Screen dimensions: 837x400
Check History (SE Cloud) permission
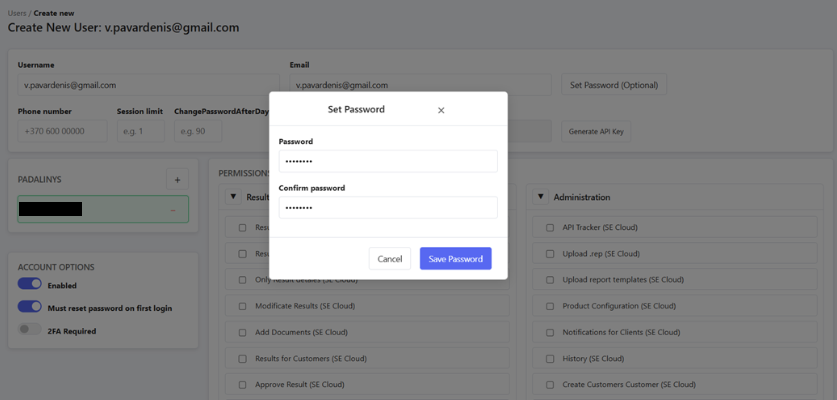[x=550, y=358]
